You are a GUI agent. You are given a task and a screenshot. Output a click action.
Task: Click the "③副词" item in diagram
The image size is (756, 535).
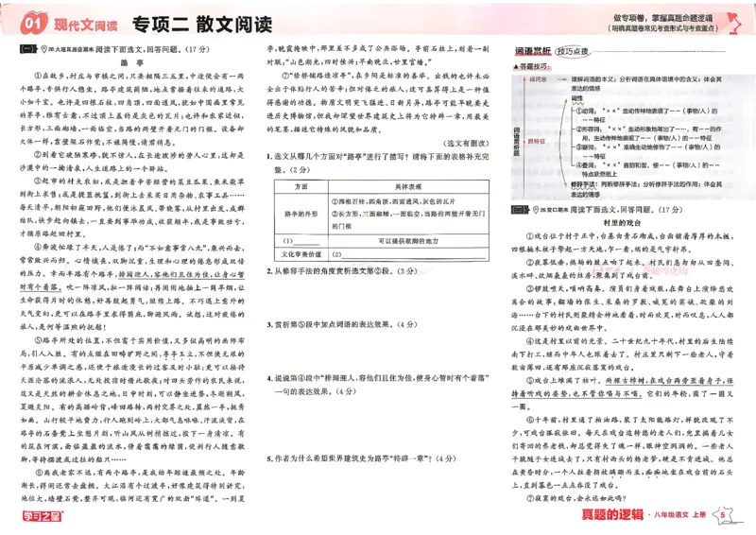click(x=647, y=151)
